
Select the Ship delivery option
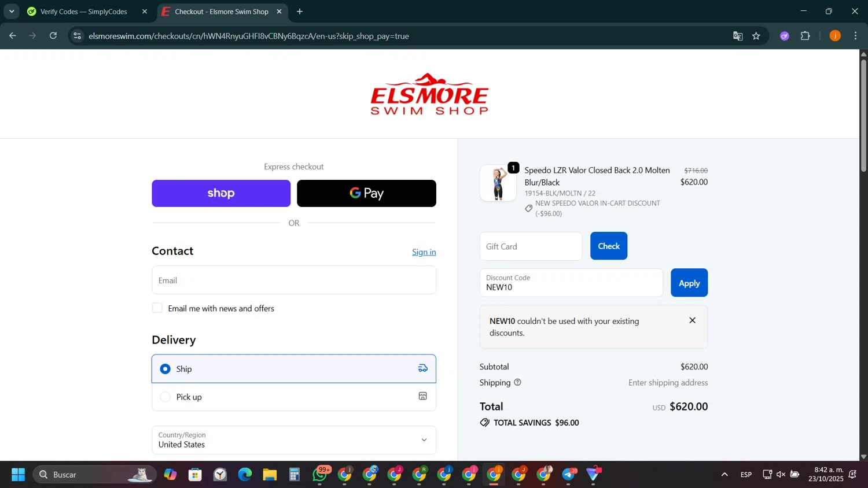[294, 369]
